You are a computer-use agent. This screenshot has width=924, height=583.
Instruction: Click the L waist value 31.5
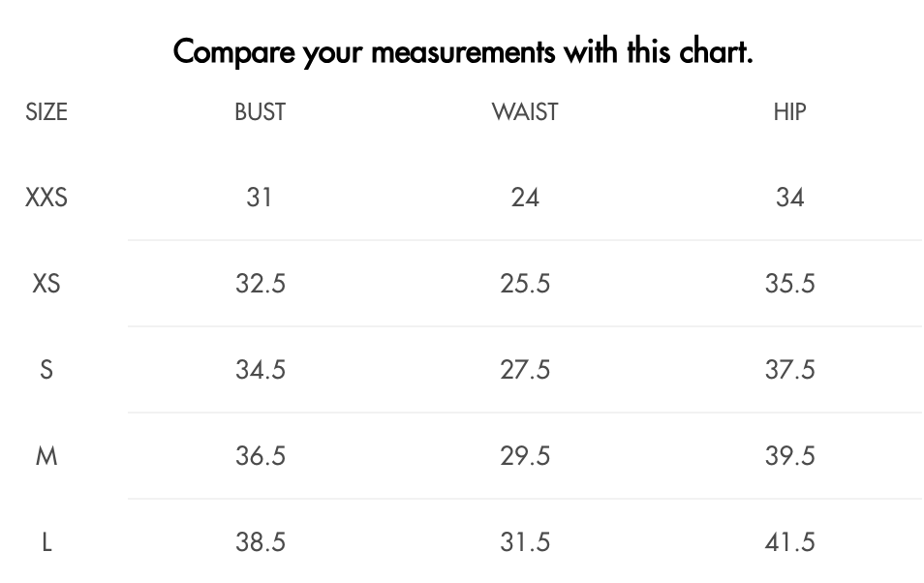click(x=525, y=541)
